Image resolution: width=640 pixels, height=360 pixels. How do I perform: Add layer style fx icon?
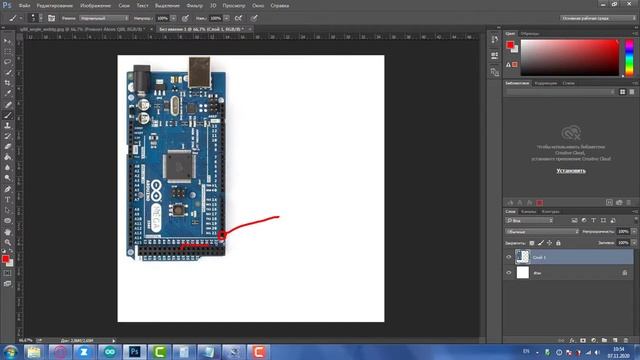pos(572,340)
